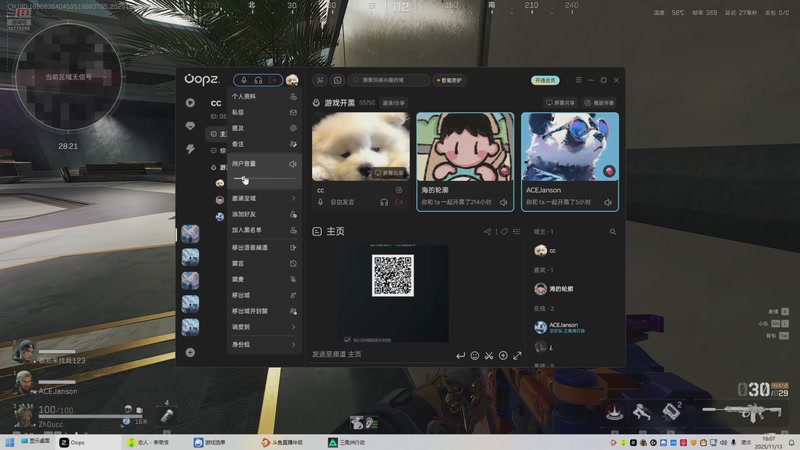Click the 游戏开黑 voice channel icon
This screenshot has width=800, height=450.
[x=316, y=103]
